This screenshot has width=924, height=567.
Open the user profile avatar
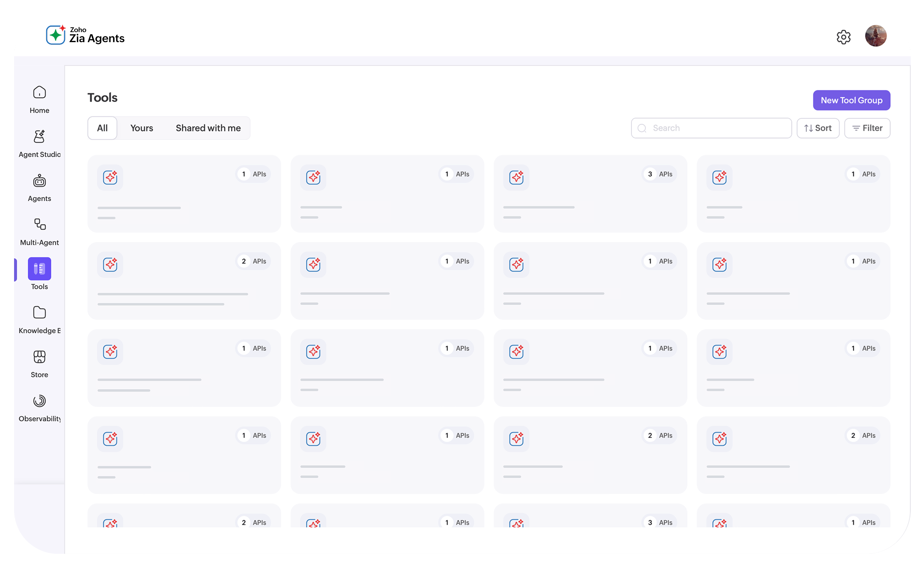click(x=876, y=36)
